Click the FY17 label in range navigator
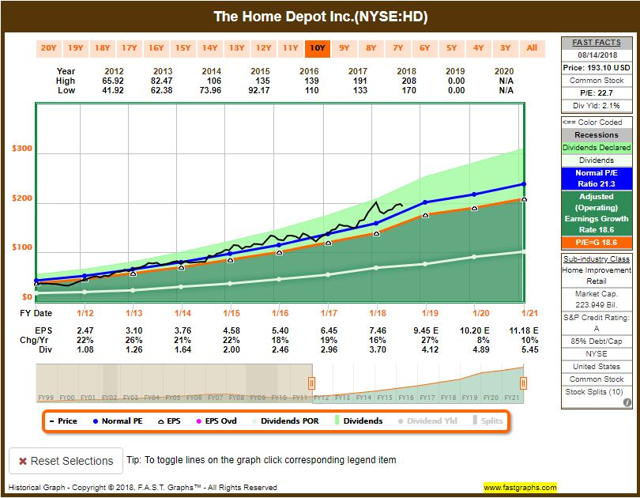640x498 pixels. click(x=427, y=398)
